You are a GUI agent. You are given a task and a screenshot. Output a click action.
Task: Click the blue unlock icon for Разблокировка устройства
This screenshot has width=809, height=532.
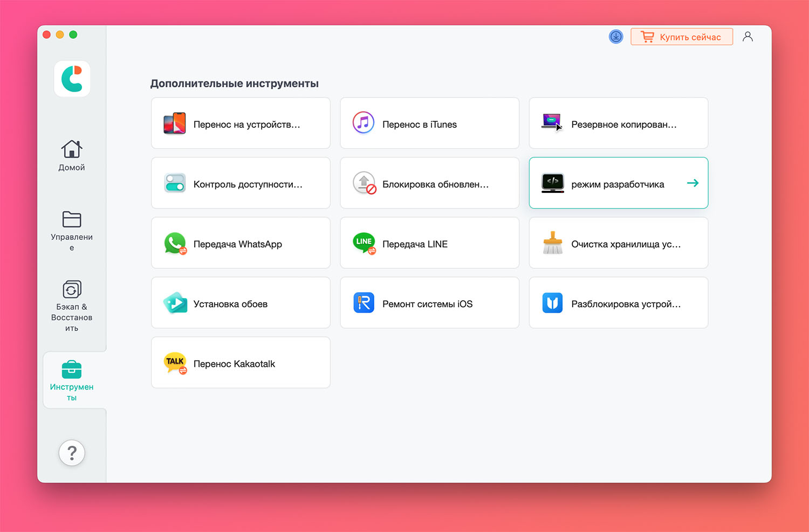tap(552, 303)
